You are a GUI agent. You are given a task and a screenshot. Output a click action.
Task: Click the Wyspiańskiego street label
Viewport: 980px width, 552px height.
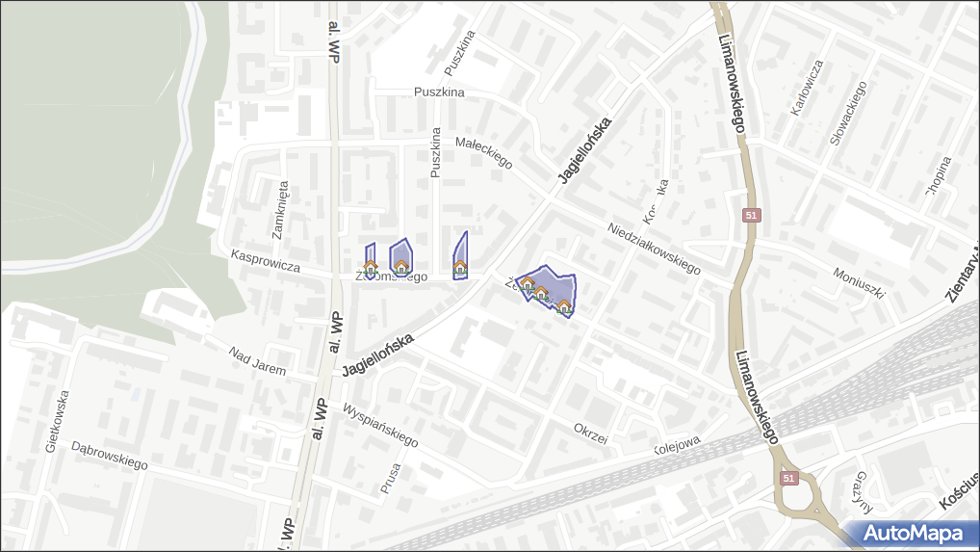[x=380, y=425]
